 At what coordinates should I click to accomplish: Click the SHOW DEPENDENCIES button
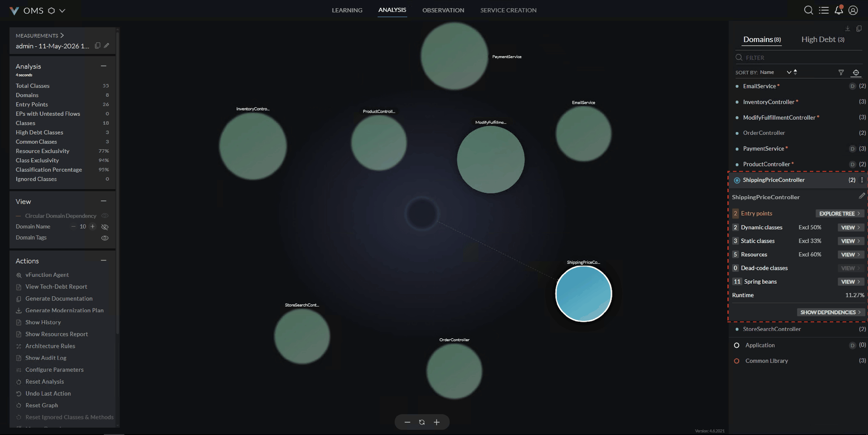[831, 312]
